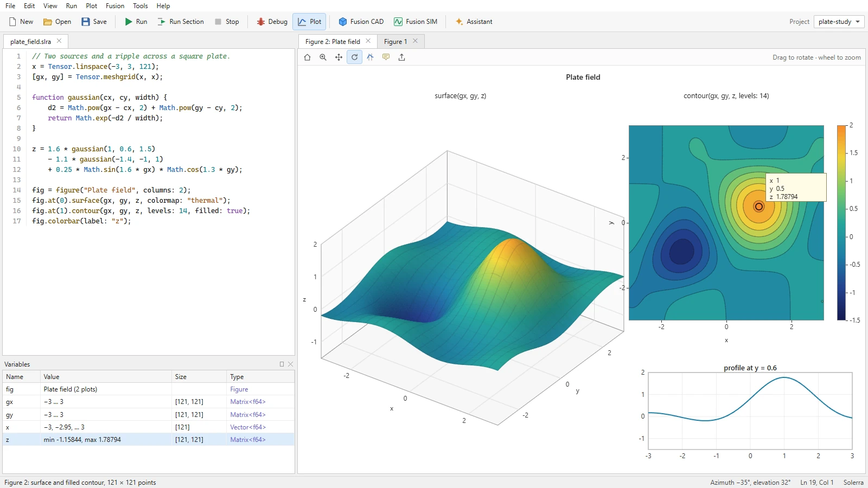Open the View menu

click(50, 6)
